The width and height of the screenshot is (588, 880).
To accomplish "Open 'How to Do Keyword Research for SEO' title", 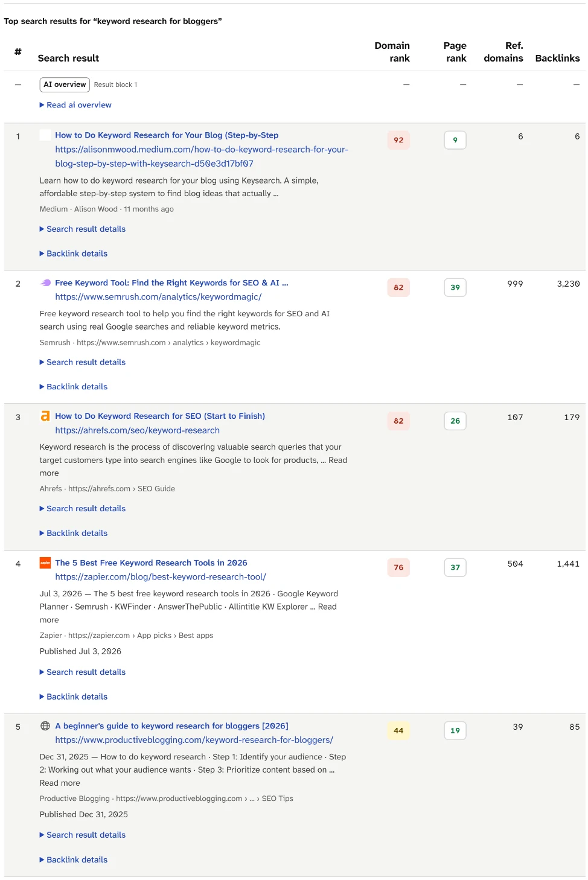I will coord(160,416).
